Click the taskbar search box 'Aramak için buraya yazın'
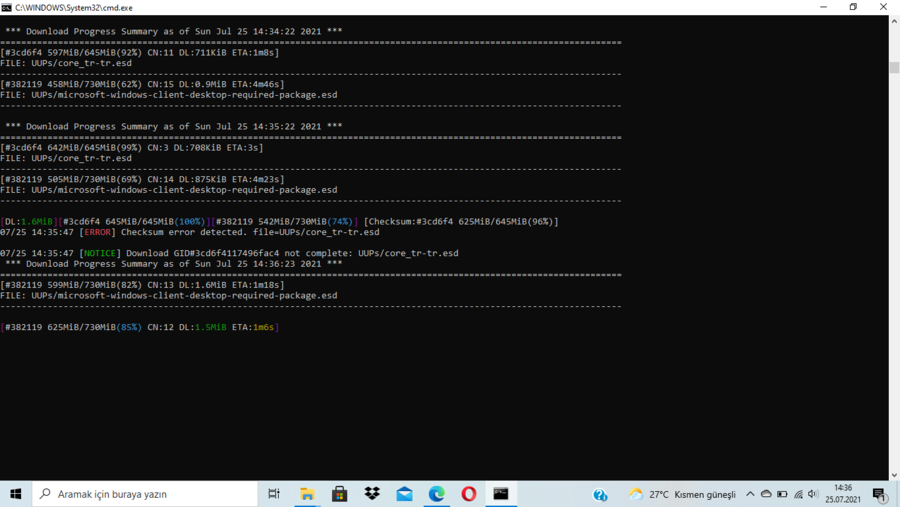 point(145,494)
